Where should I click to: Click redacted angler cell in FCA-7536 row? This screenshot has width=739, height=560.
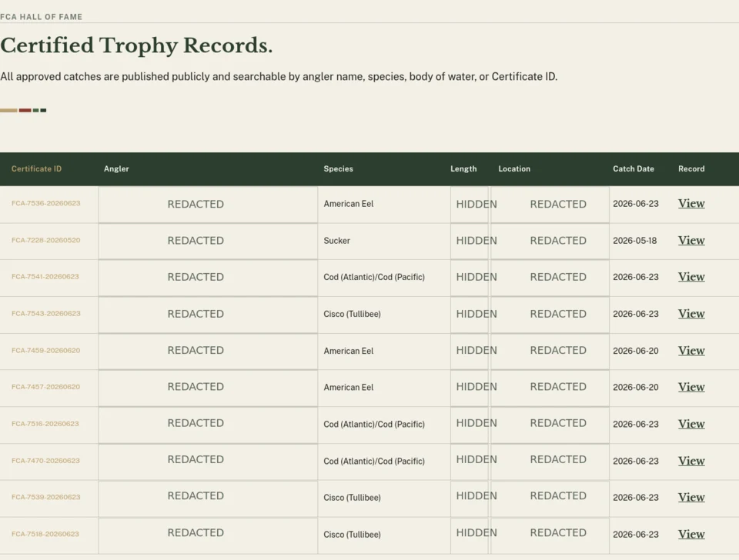208,205
